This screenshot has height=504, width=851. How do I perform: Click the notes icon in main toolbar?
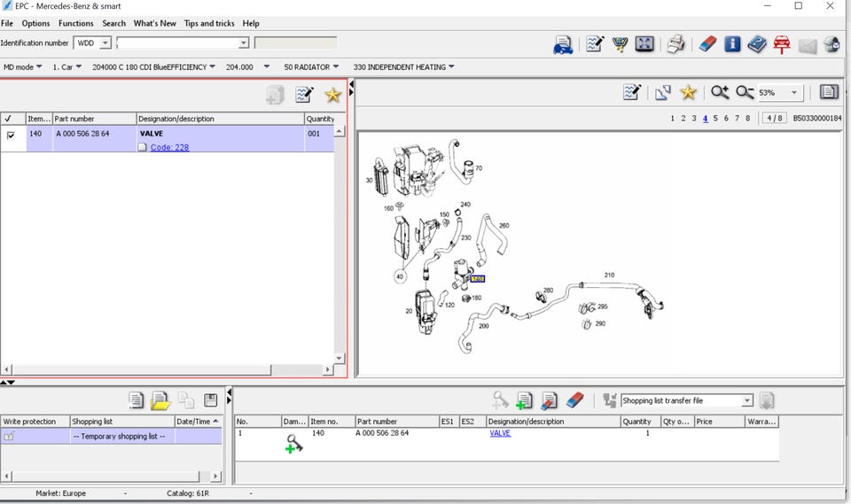click(x=595, y=44)
